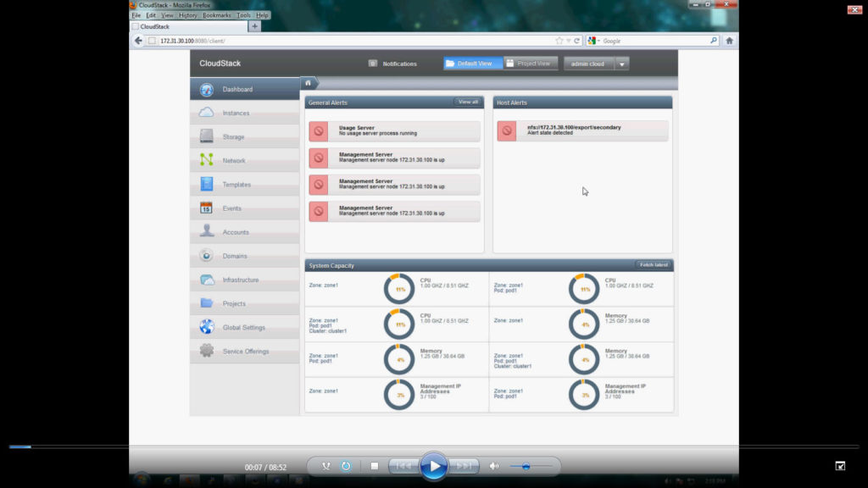868x488 pixels.
Task: Select the Domains icon
Action: pyautogui.click(x=207, y=256)
